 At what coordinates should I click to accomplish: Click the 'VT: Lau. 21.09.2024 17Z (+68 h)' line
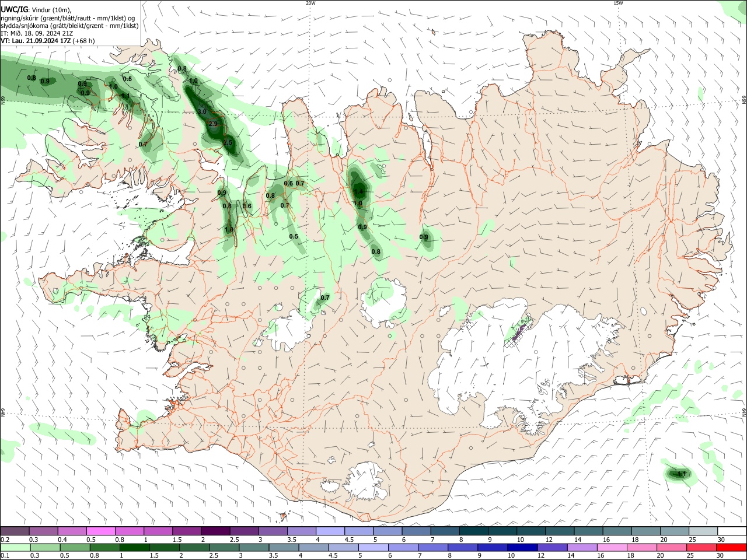(x=48, y=41)
